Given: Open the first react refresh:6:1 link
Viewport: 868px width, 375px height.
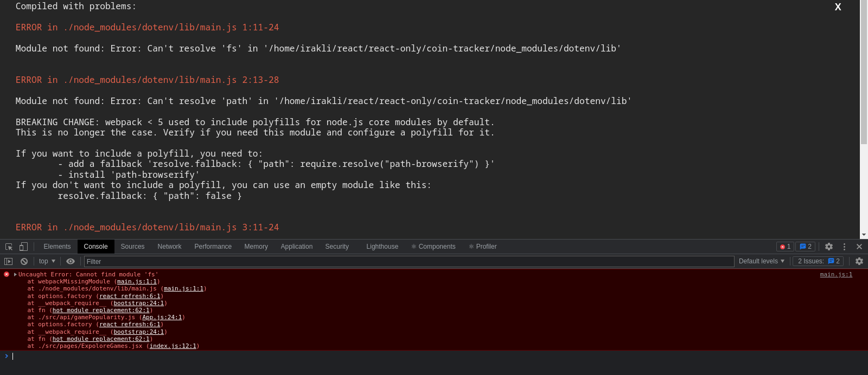Looking at the screenshot, I should [x=130, y=296].
